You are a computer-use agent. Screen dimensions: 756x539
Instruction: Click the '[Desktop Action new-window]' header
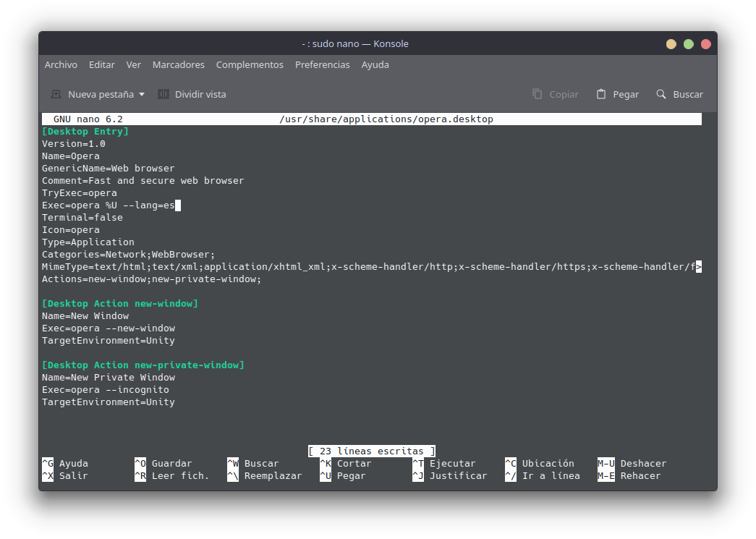(120, 304)
